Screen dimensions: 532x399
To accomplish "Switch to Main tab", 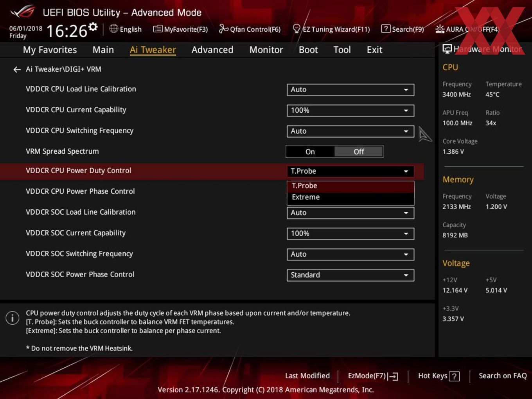I will 103,50.
